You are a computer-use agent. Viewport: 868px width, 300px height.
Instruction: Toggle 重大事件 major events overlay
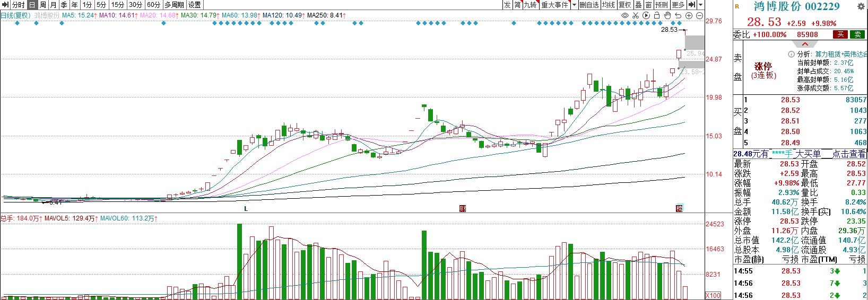click(x=554, y=5)
